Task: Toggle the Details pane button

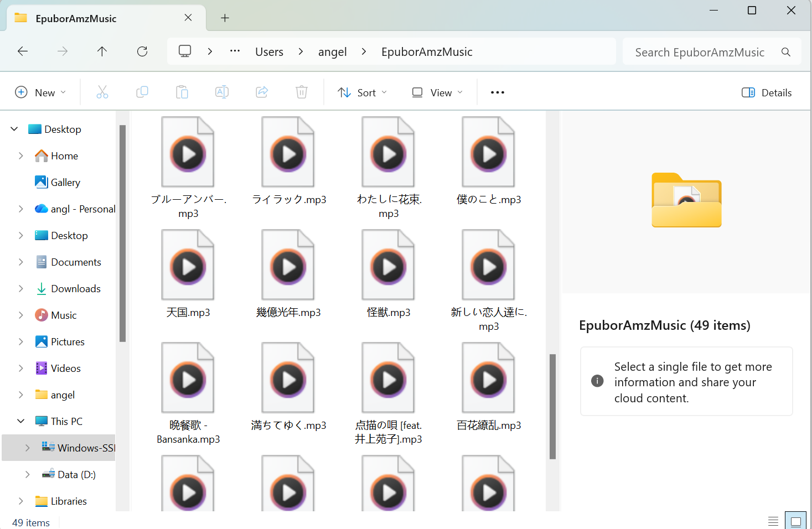Action: (767, 92)
